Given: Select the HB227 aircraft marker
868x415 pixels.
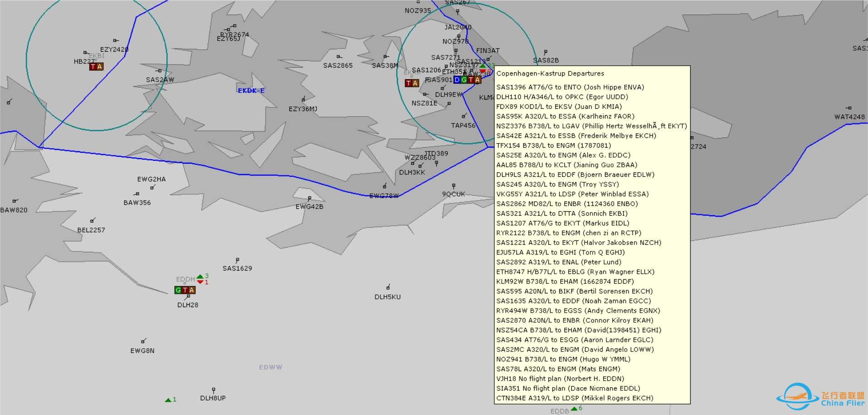Looking at the screenshot, I should 86,53.
